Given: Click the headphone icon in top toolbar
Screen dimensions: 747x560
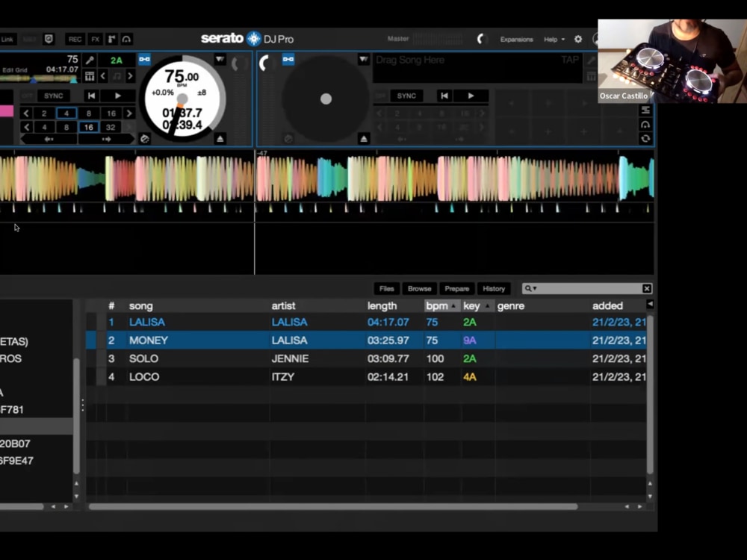Looking at the screenshot, I should pos(127,39).
